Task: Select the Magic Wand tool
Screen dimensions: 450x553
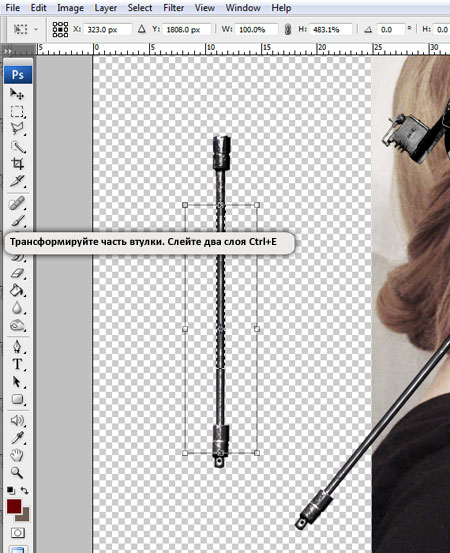Action: (x=17, y=146)
